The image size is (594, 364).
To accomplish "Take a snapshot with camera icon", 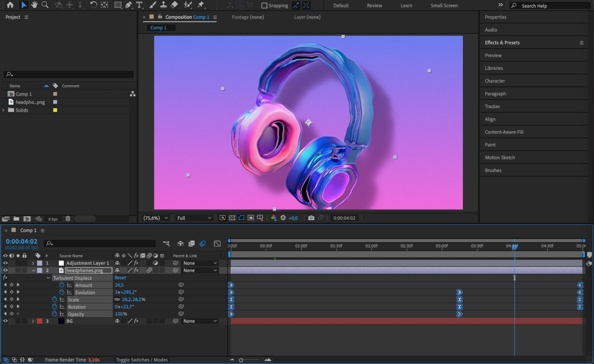I will (311, 218).
